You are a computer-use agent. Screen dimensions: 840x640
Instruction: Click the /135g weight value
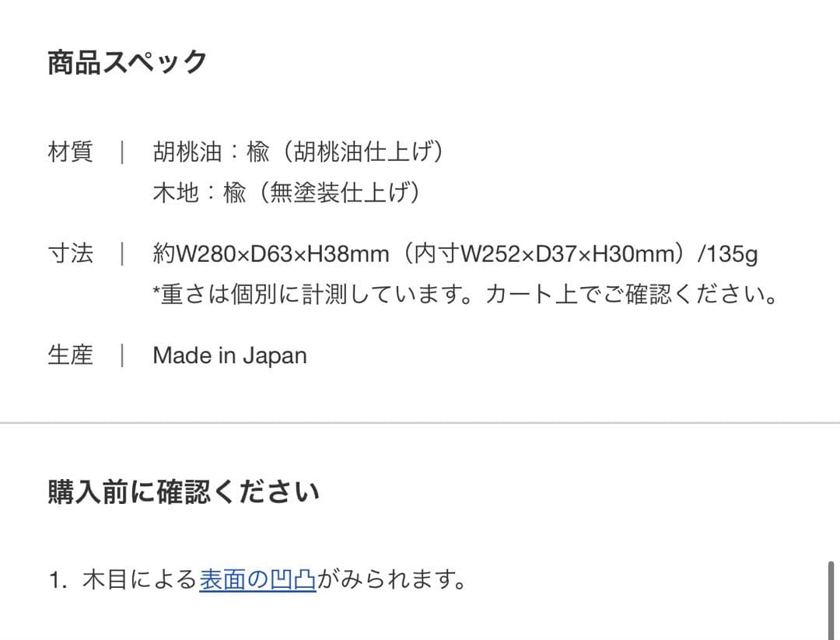click(728, 254)
